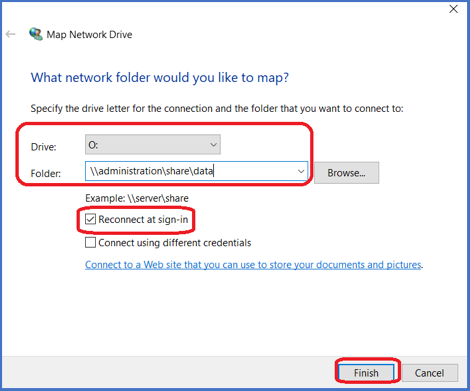The height and width of the screenshot is (391, 470).
Task: Click the back arrow icon
Action: [11, 34]
